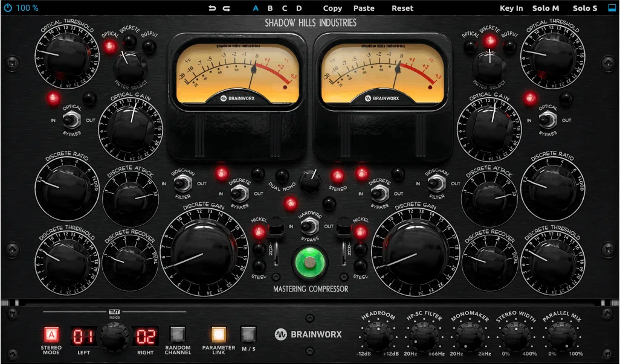Click the panel collapse icon at top-right
The width and height of the screenshot is (620, 364).
tap(612, 8)
